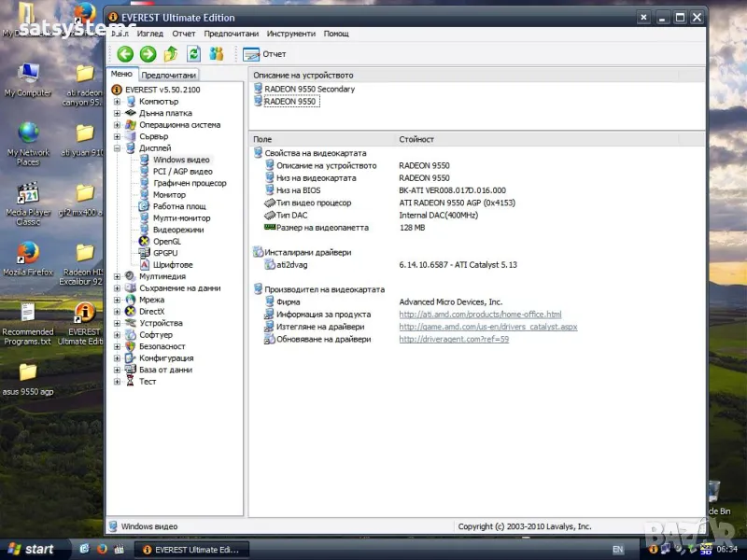This screenshot has height=560, width=747.
Task: Click the green Forward arrow toolbar icon
Action: point(148,54)
